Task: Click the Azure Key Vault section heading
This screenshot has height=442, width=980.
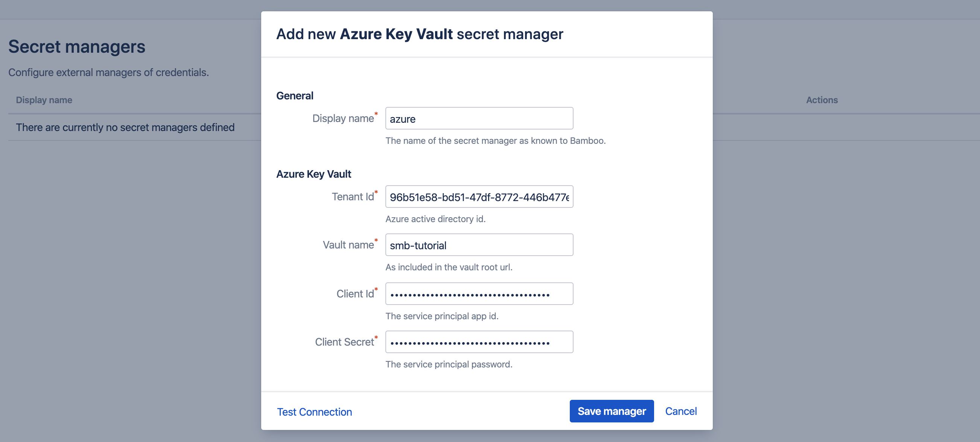Action: coord(313,174)
